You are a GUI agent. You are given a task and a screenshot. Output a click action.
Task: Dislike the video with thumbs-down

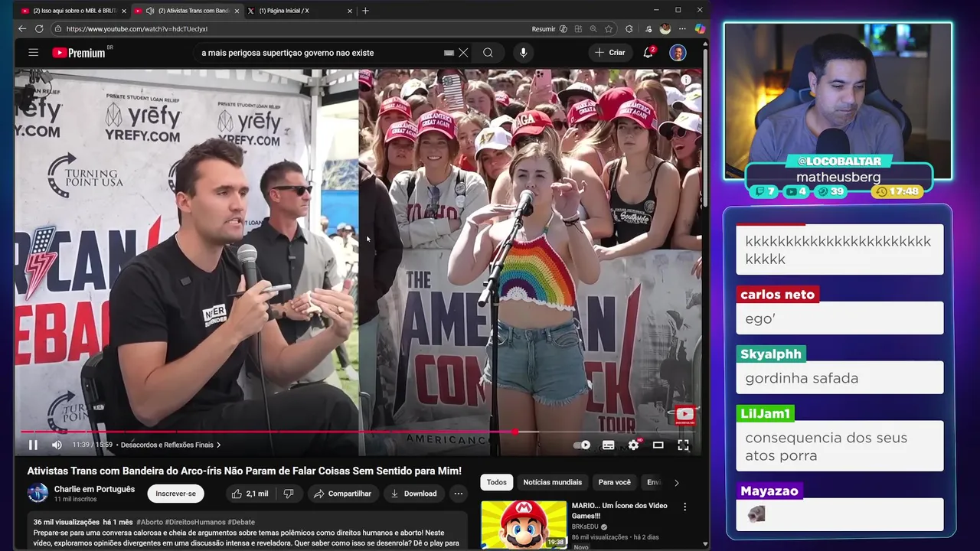[289, 494]
